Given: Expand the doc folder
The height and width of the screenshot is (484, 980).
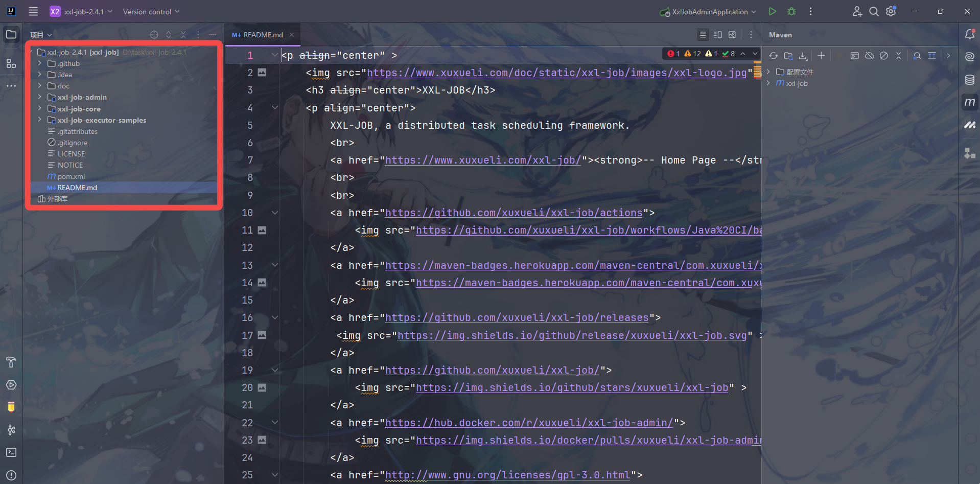Looking at the screenshot, I should [x=40, y=86].
